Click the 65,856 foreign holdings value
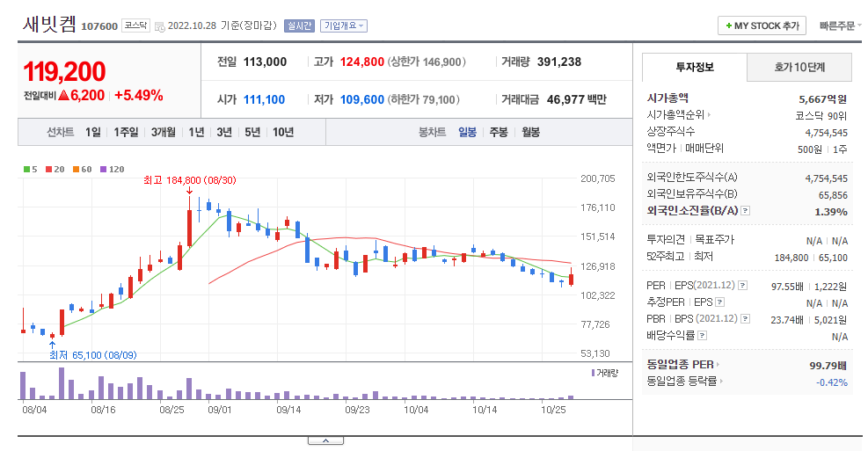The width and height of the screenshot is (868, 451). [x=833, y=195]
